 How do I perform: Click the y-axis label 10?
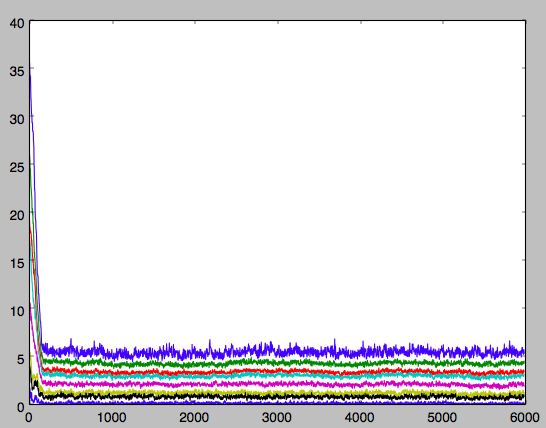[x=17, y=311]
